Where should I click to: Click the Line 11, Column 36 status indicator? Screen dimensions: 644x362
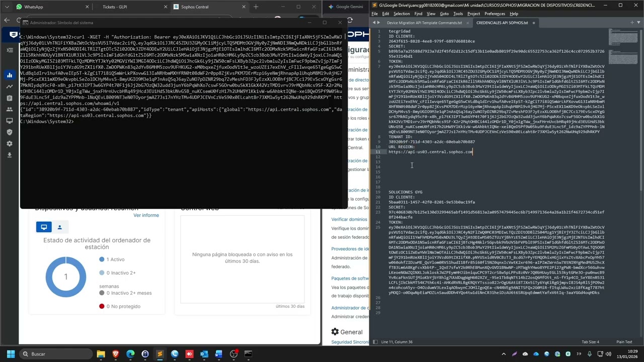397,342
